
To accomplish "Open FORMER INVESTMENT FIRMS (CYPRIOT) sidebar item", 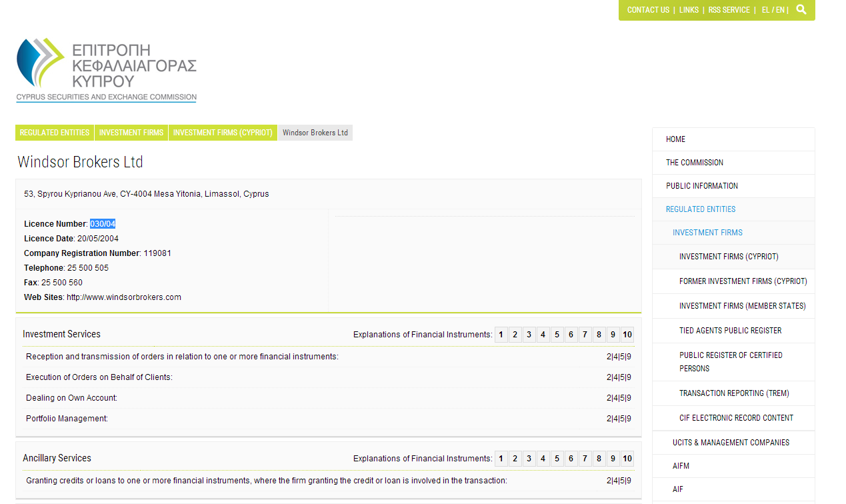I will 733,281.
